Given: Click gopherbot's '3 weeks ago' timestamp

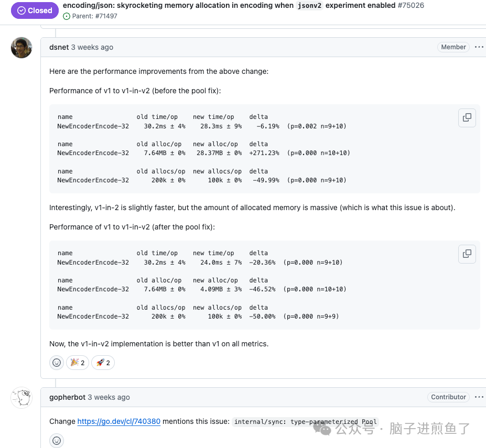Looking at the screenshot, I should coord(109,397).
